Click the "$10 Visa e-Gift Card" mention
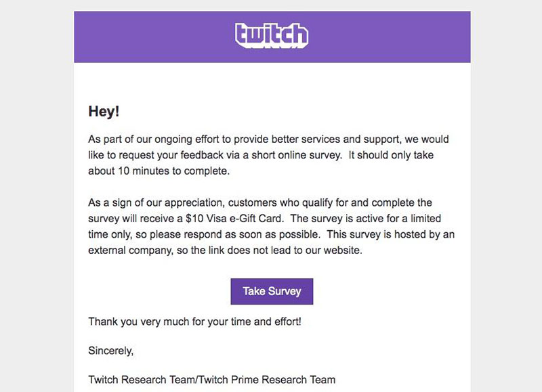The height and width of the screenshot is (392, 542). (234, 219)
